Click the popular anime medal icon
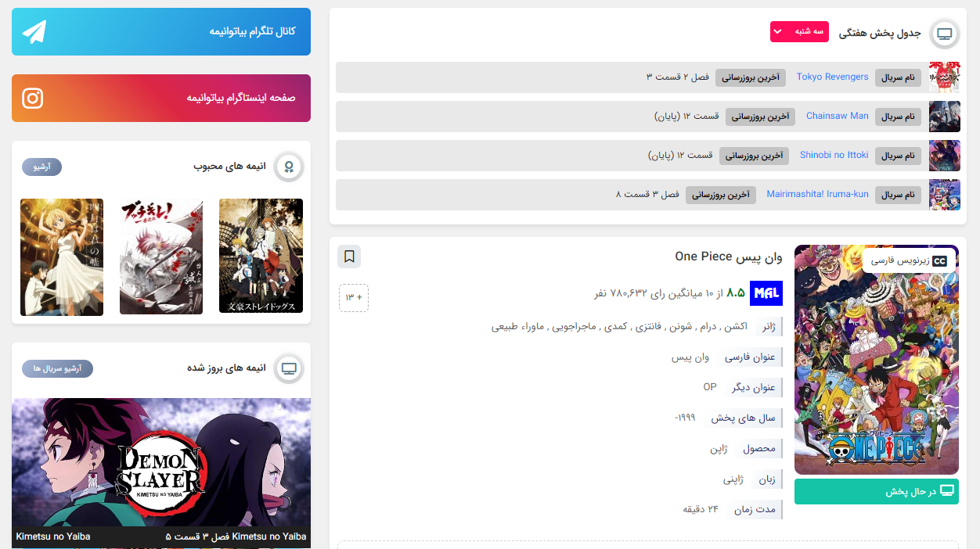Image resolution: width=980 pixels, height=549 pixels. tap(289, 167)
